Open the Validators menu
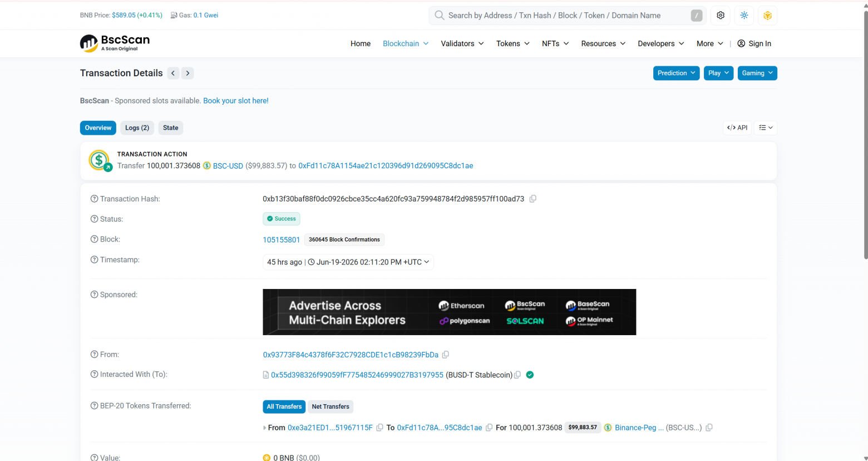The height and width of the screenshot is (461, 868). [x=462, y=43]
